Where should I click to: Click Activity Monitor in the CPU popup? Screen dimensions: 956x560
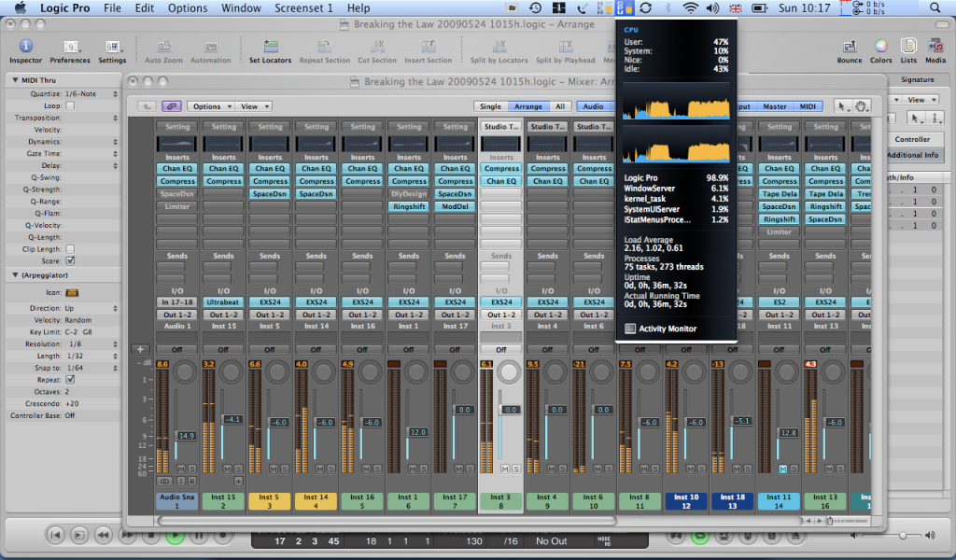click(x=667, y=329)
